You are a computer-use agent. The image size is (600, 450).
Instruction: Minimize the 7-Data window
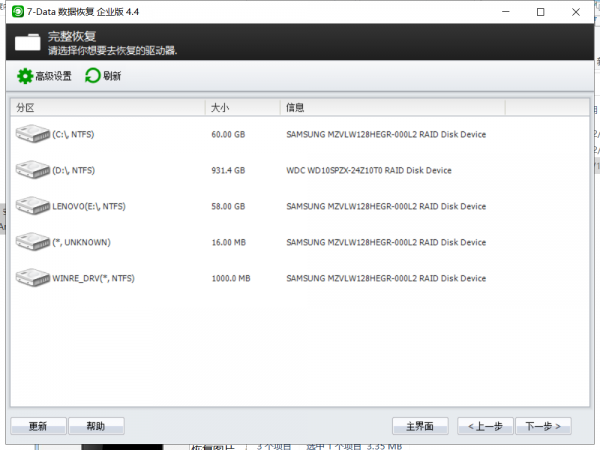pyautogui.click(x=506, y=12)
